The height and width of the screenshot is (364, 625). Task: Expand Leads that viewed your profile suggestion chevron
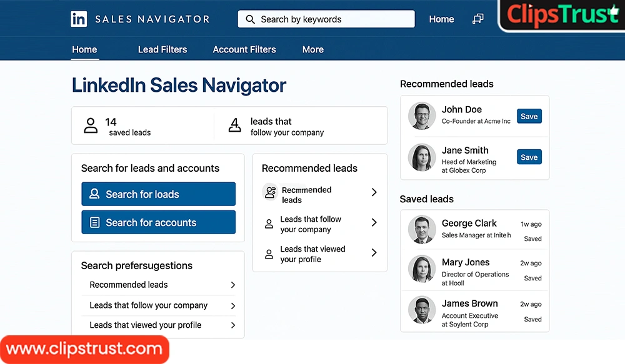tap(233, 325)
